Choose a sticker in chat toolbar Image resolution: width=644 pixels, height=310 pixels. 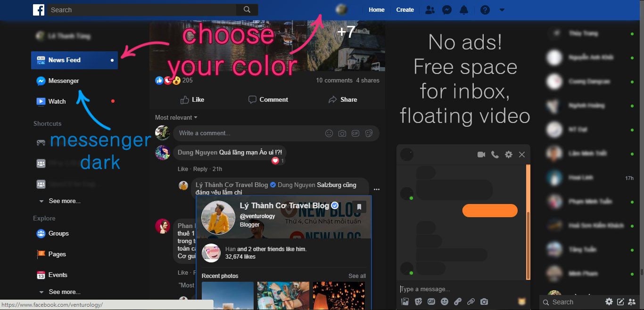coord(418,302)
